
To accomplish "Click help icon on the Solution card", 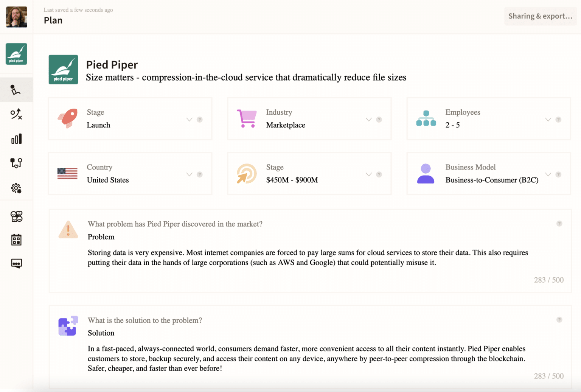I will click(559, 320).
